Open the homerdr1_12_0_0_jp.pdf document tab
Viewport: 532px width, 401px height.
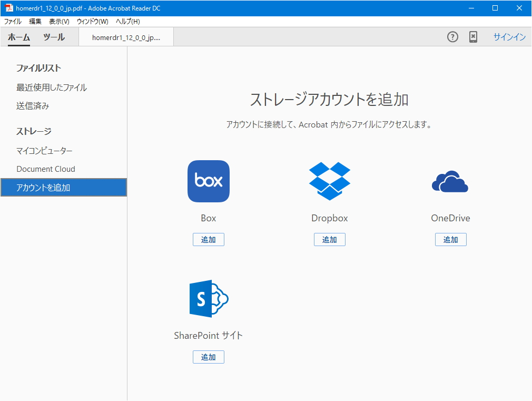[125, 37]
